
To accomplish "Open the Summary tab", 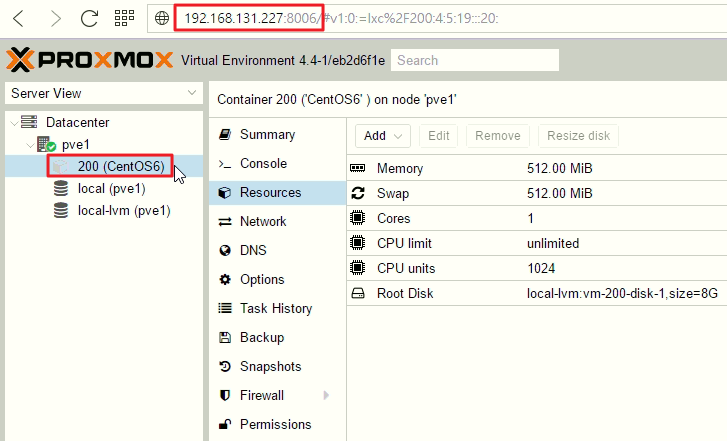I will [x=277, y=134].
